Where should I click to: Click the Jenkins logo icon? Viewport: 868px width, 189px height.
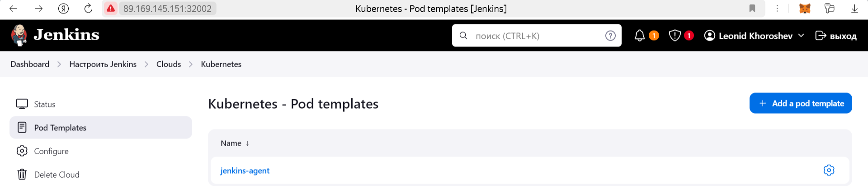click(x=19, y=35)
